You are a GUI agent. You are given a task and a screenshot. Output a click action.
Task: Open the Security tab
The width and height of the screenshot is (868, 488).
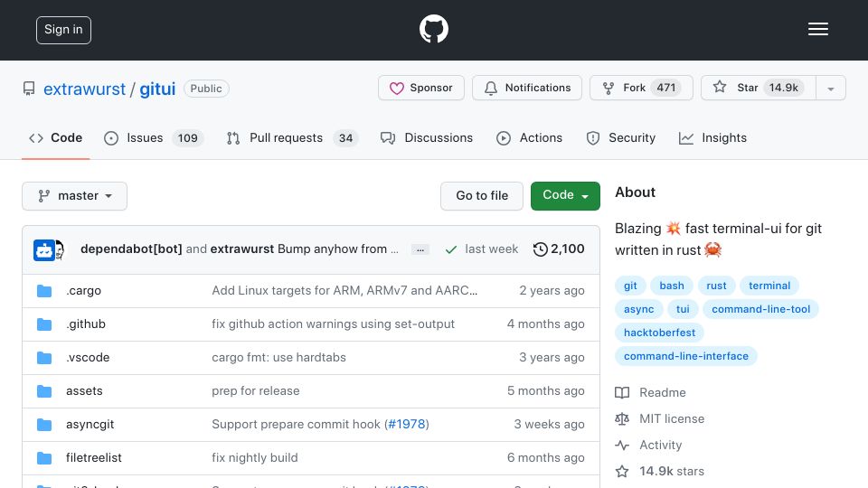[620, 137]
